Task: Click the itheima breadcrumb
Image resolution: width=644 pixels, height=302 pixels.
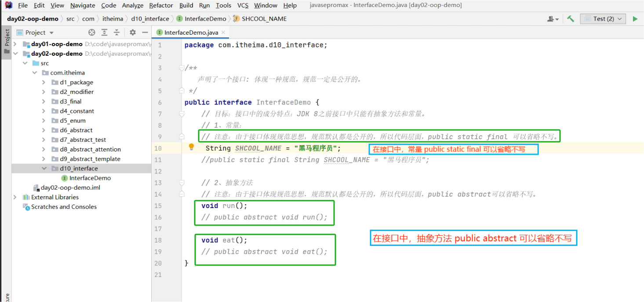Action: pyautogui.click(x=113, y=19)
